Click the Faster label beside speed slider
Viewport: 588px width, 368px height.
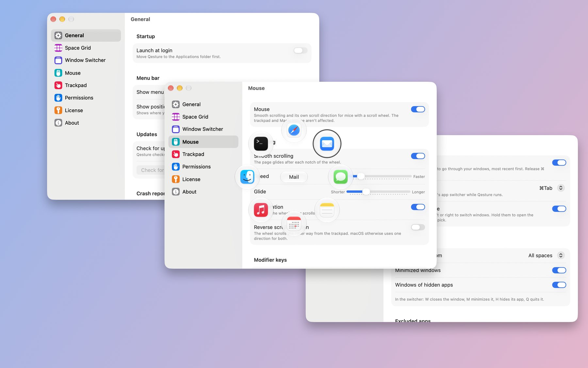click(419, 177)
